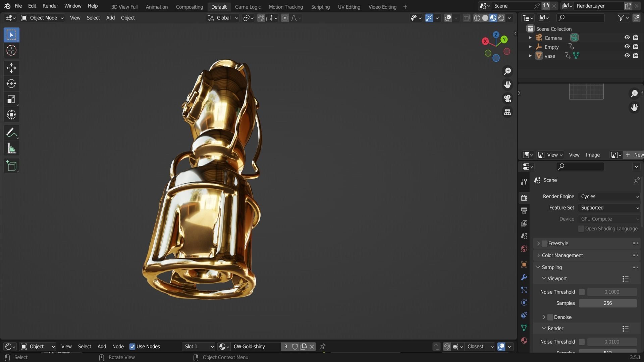Open the Output properties tab

524,210
